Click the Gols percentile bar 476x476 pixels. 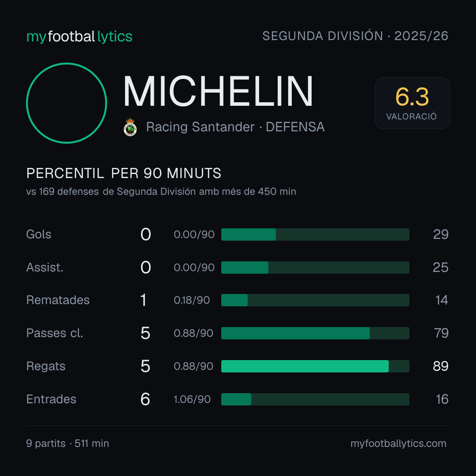pyautogui.click(x=315, y=234)
